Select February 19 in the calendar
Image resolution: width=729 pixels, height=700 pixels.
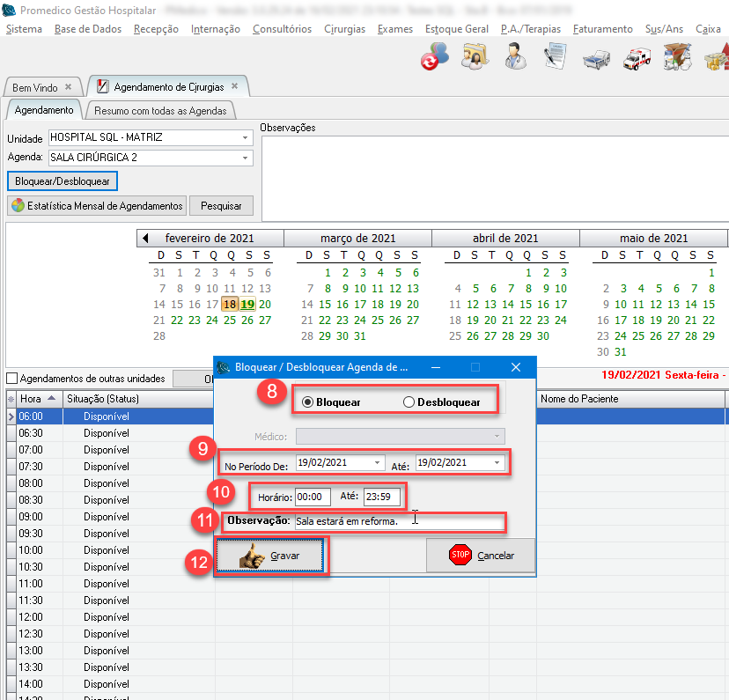click(x=247, y=305)
